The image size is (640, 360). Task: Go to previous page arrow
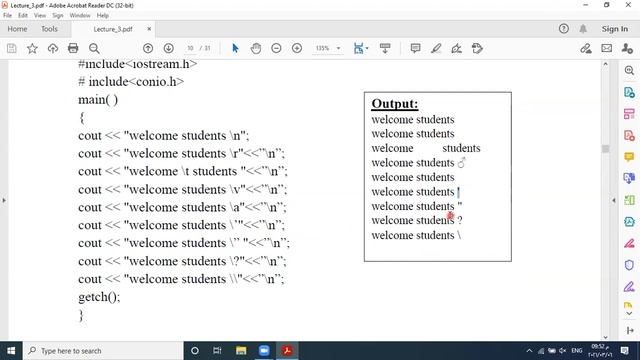click(x=148, y=49)
